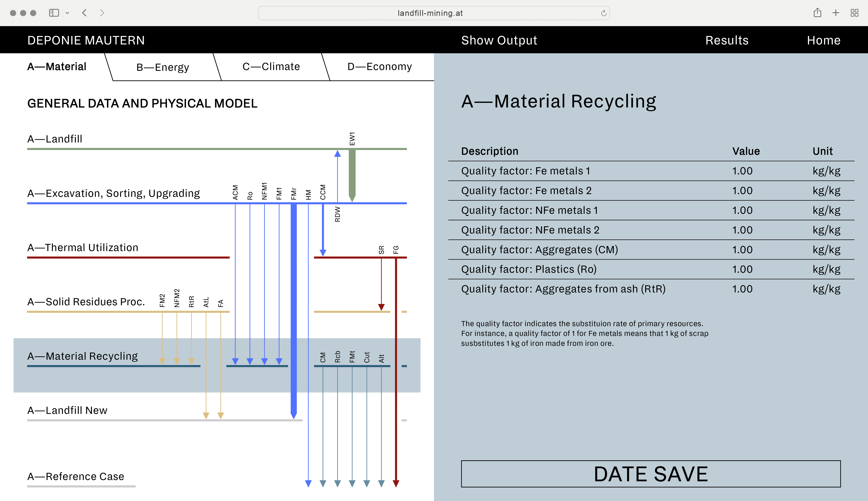The image size is (868, 501).
Task: Switch to the B—Energy tab
Action: click(x=163, y=67)
